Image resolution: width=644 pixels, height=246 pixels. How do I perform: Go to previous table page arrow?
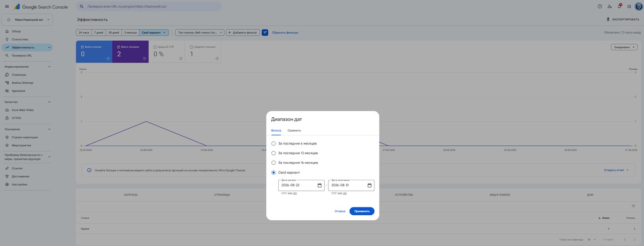(x=625, y=240)
